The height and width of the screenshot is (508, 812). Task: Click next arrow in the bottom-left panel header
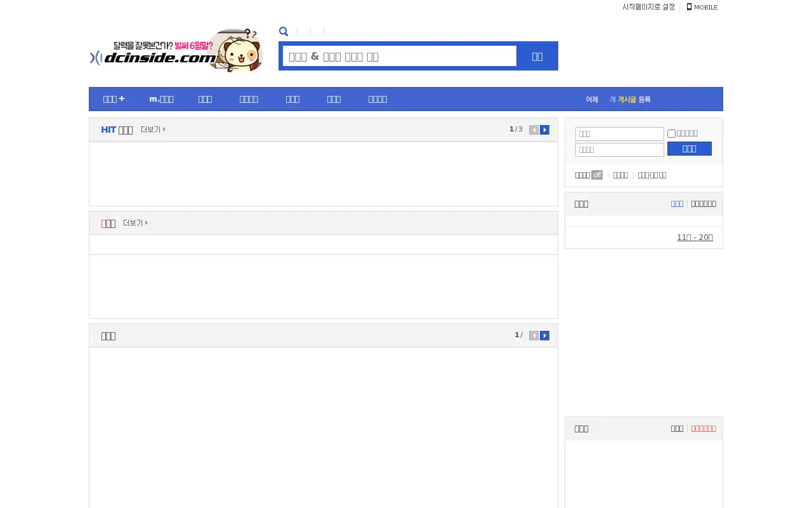tap(544, 335)
